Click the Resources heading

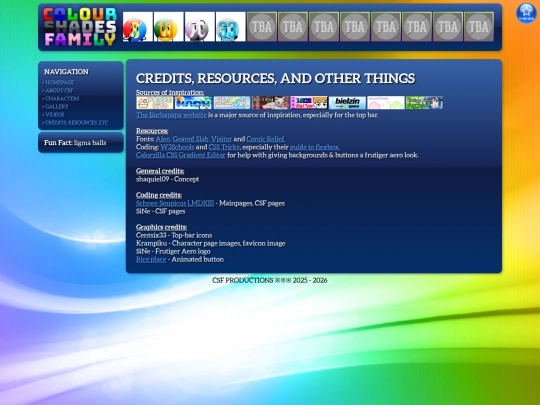tap(152, 131)
